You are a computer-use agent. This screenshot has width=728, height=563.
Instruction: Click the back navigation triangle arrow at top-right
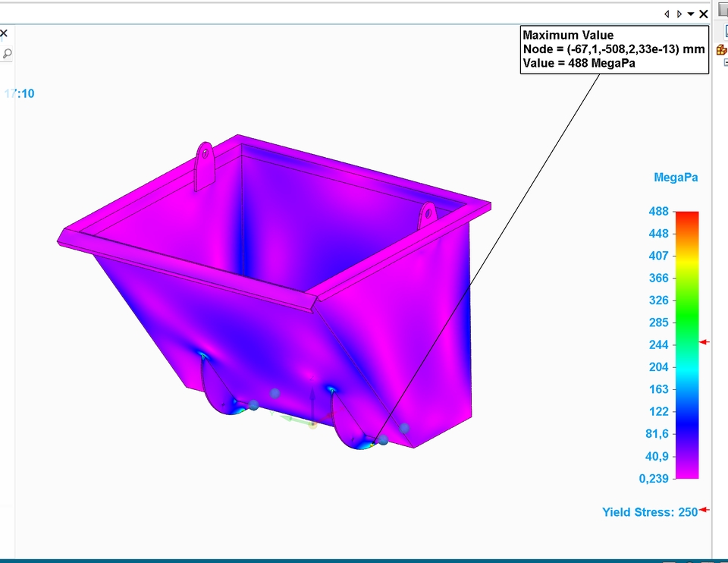(666, 14)
